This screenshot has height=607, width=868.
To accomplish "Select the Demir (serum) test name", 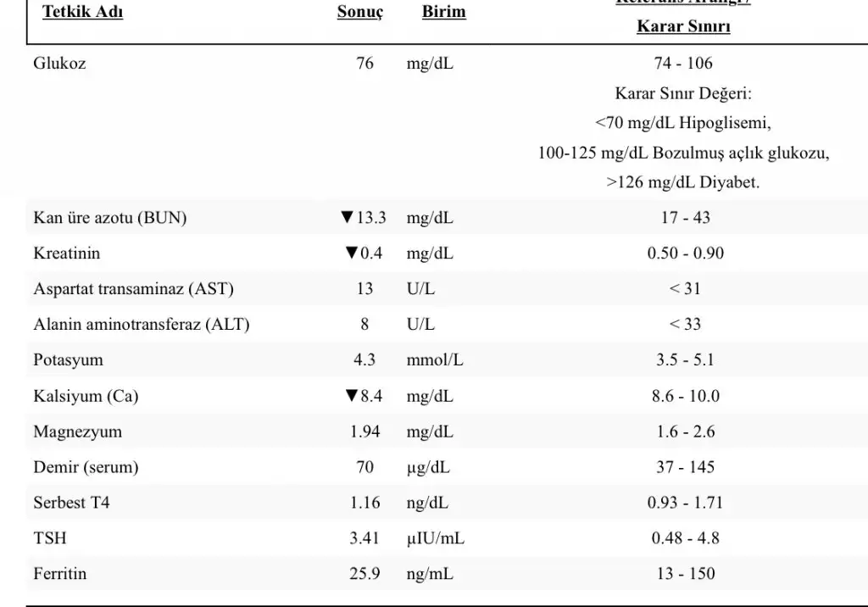I will click(86, 467).
